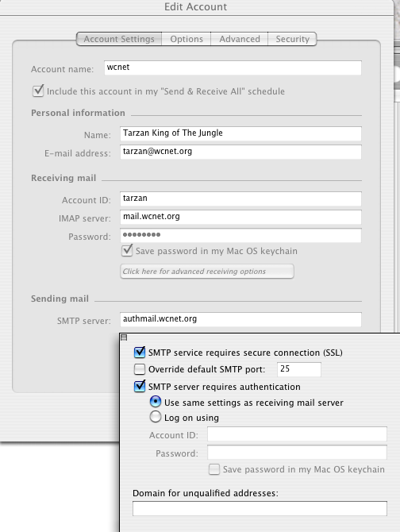Switch to the Account Settings tab
This screenshot has width=400, height=532.
click(119, 39)
